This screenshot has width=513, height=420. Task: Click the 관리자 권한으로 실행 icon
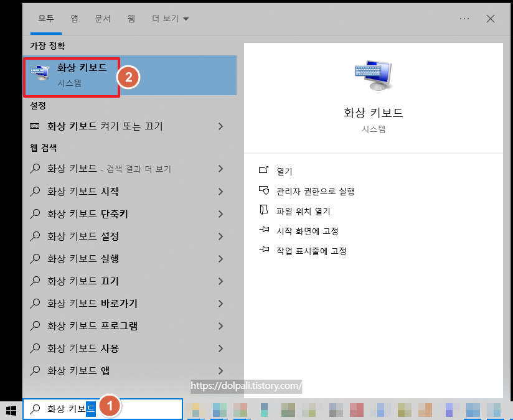pyautogui.click(x=264, y=192)
